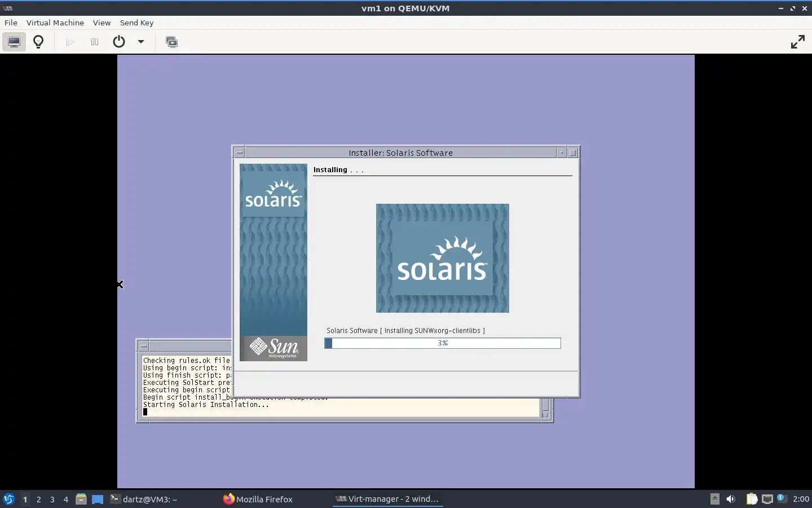
Task: Click the console window scrollbar down arrow
Action: tap(545, 414)
